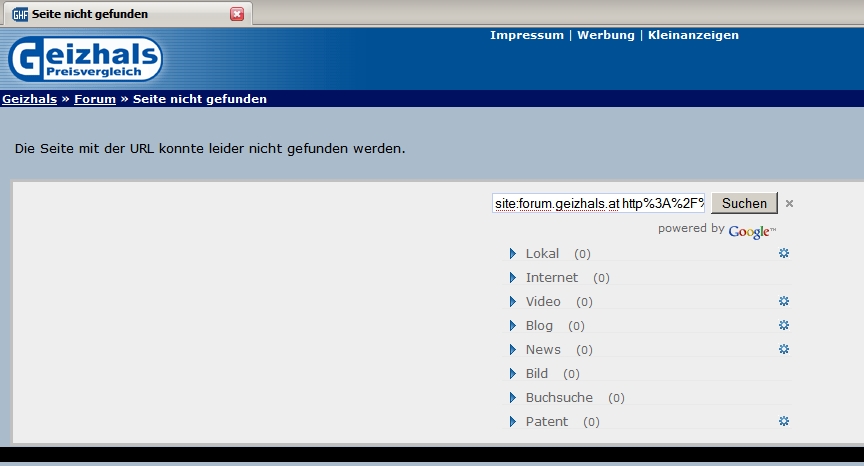
Task: Click the site search text field
Action: pos(598,203)
